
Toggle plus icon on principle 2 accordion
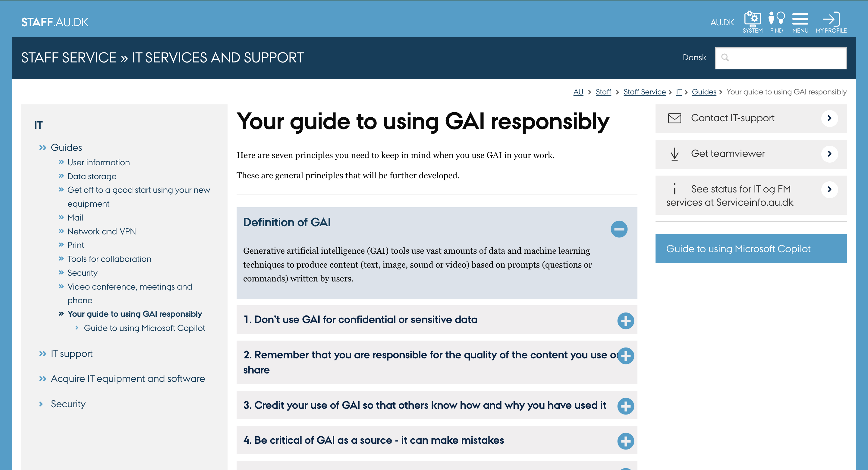pyautogui.click(x=625, y=356)
